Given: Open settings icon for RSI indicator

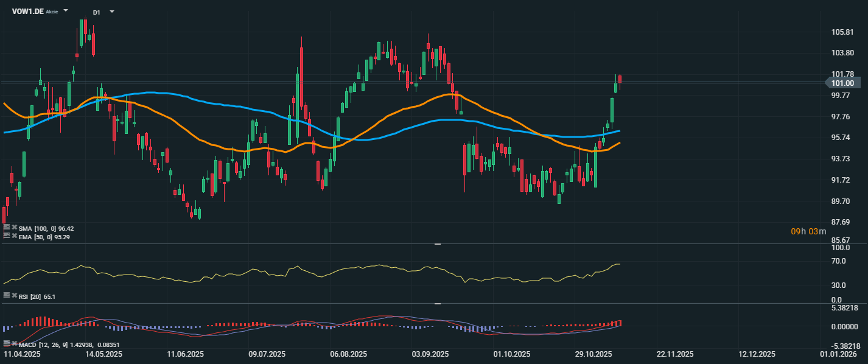Looking at the screenshot, I should (x=6, y=295).
